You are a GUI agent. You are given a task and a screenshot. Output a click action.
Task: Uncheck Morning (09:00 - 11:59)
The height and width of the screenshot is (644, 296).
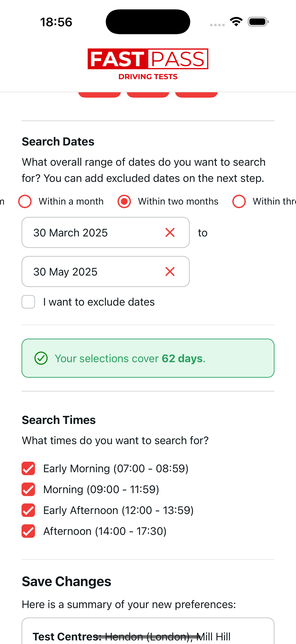click(x=28, y=489)
